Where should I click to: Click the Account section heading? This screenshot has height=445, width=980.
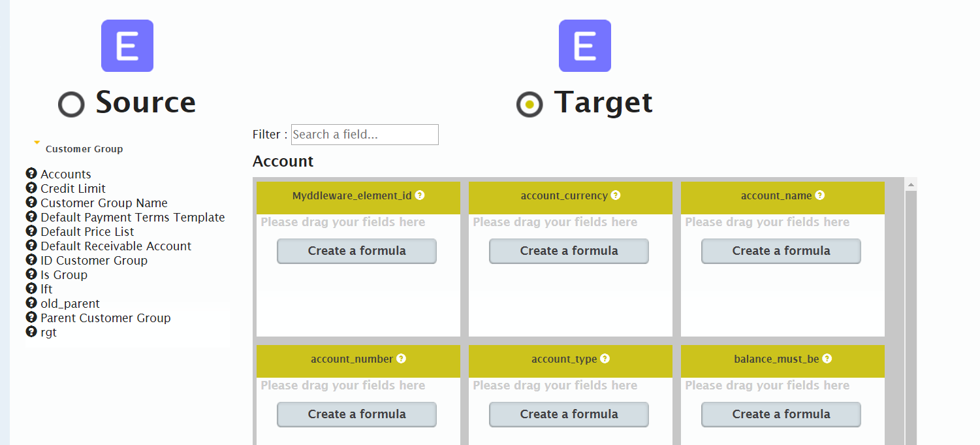(283, 161)
